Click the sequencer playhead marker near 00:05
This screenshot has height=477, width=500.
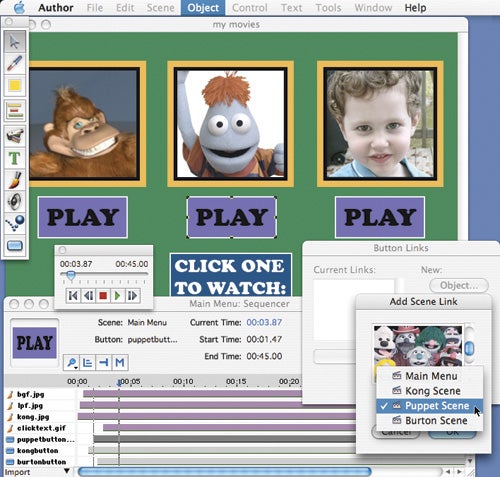tap(119, 384)
